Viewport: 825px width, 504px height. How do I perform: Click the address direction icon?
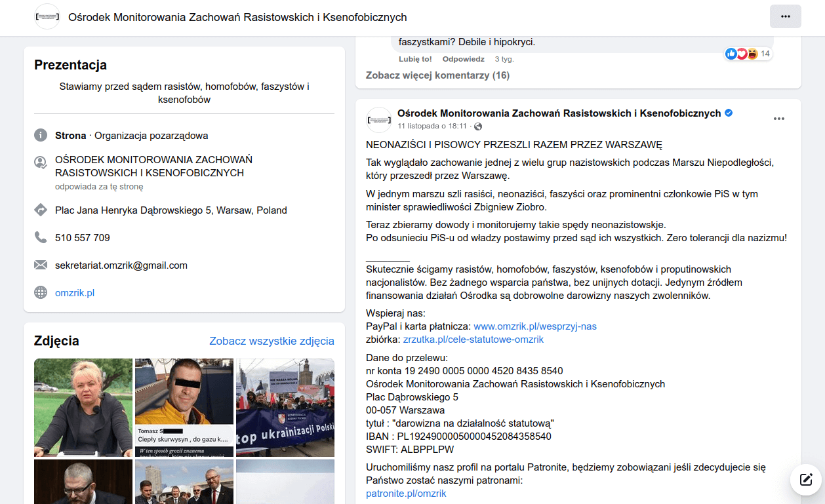(x=41, y=210)
